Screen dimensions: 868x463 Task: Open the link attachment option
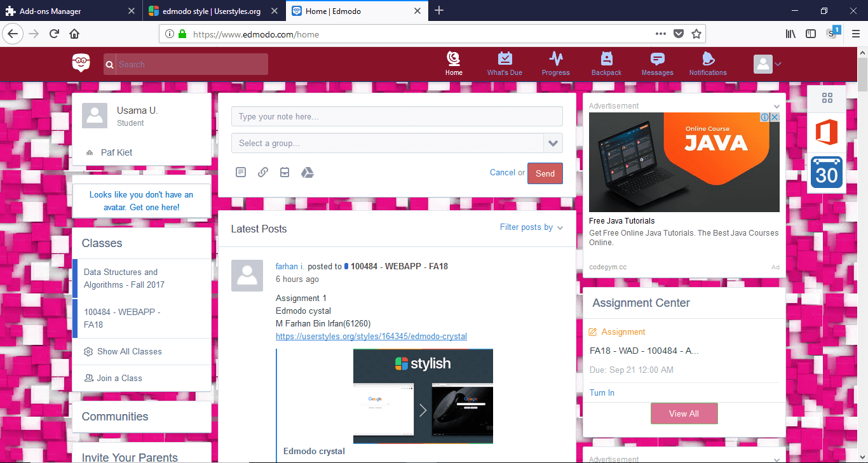[x=262, y=172]
